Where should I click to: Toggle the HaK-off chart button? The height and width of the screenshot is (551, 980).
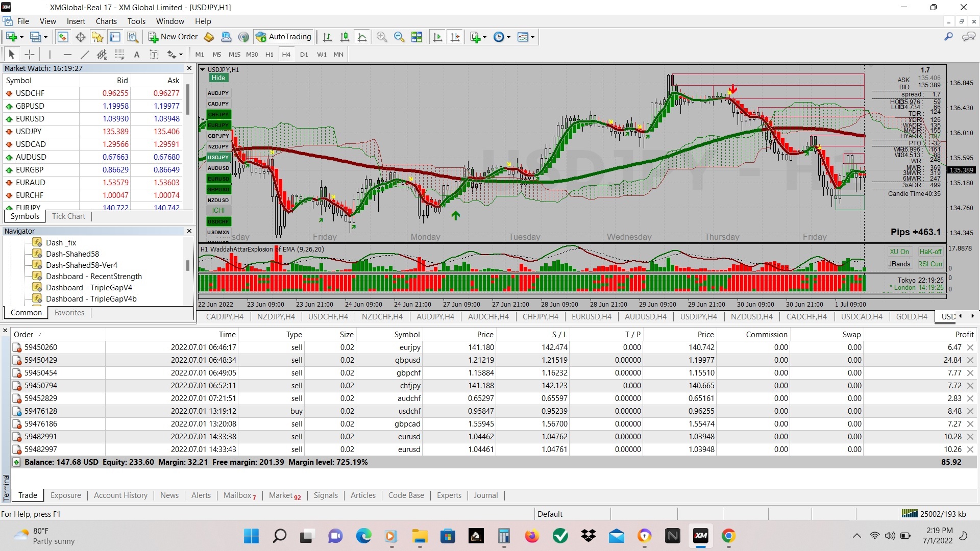(x=930, y=252)
